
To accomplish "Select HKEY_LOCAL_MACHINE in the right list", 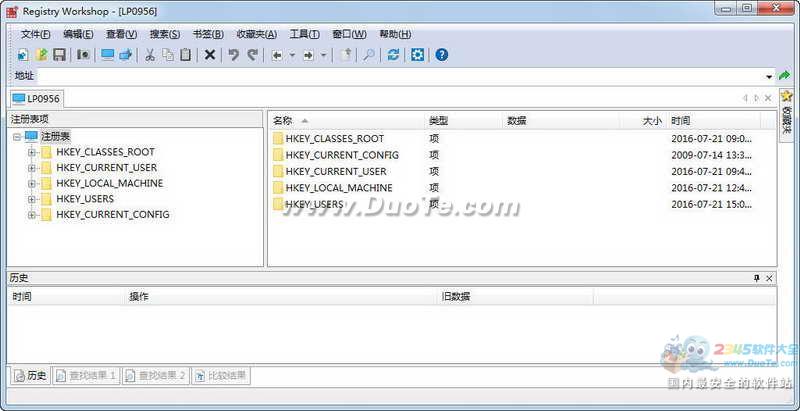I will 339,188.
